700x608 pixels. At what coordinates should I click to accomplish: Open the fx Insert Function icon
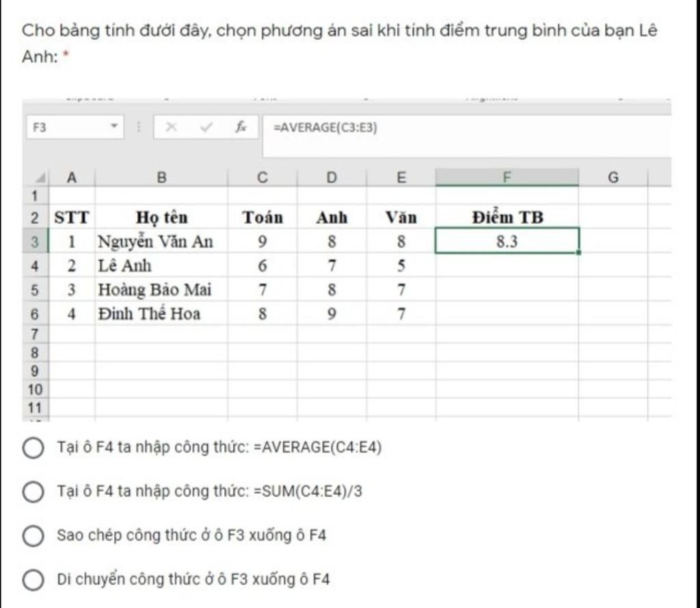point(241,127)
